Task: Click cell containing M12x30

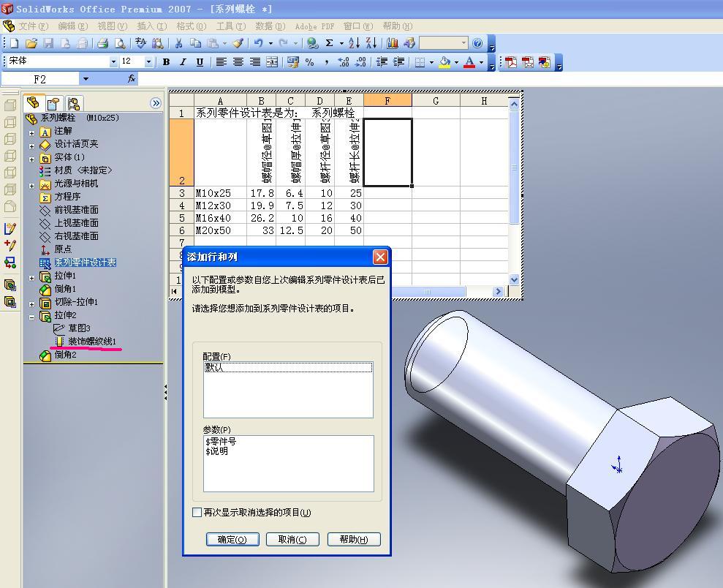Action: tap(220, 206)
